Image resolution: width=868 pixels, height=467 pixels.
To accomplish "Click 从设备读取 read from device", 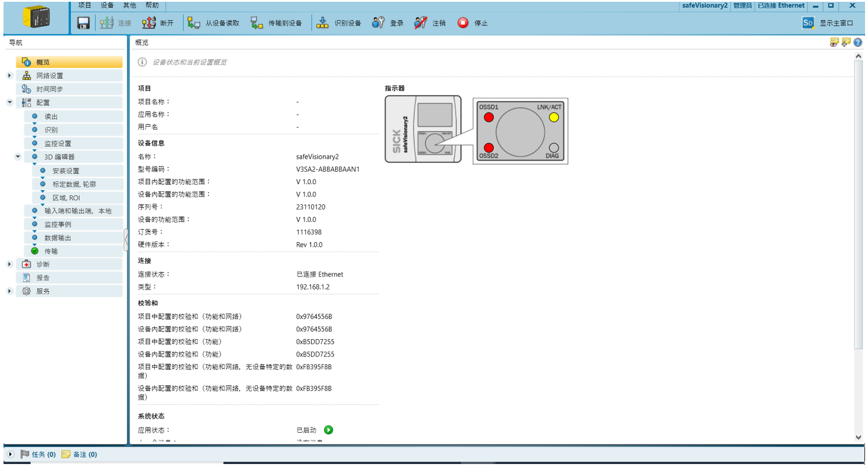I will 213,23.
